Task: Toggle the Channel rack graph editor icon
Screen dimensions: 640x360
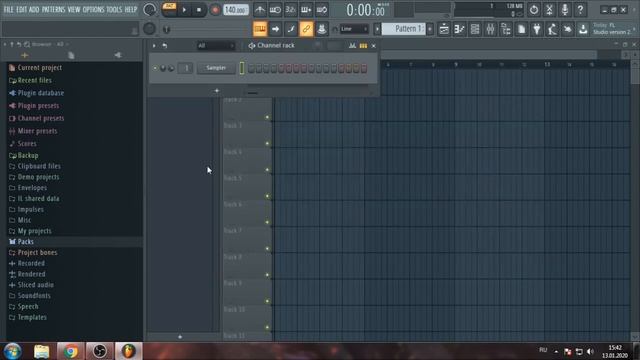Action: click(x=352, y=46)
